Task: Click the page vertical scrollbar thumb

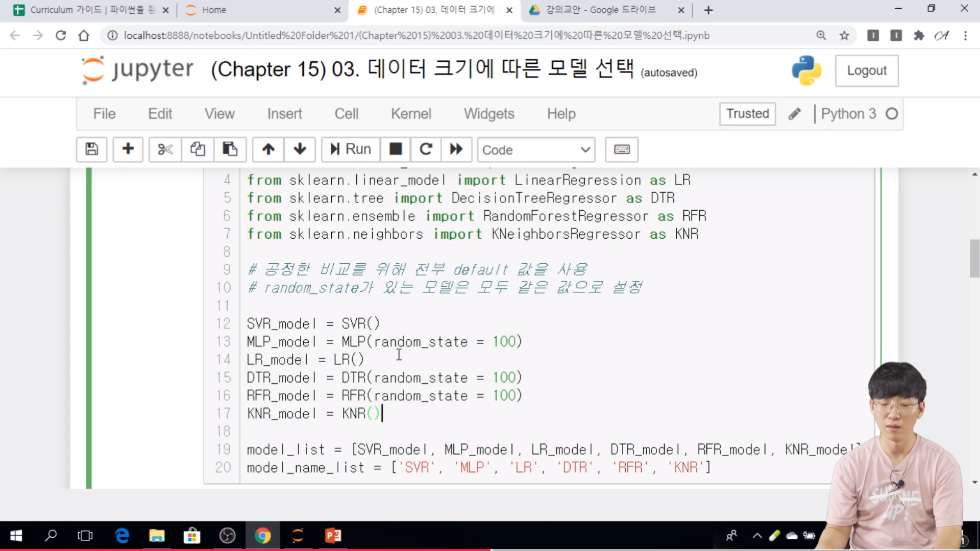Action: click(974, 258)
